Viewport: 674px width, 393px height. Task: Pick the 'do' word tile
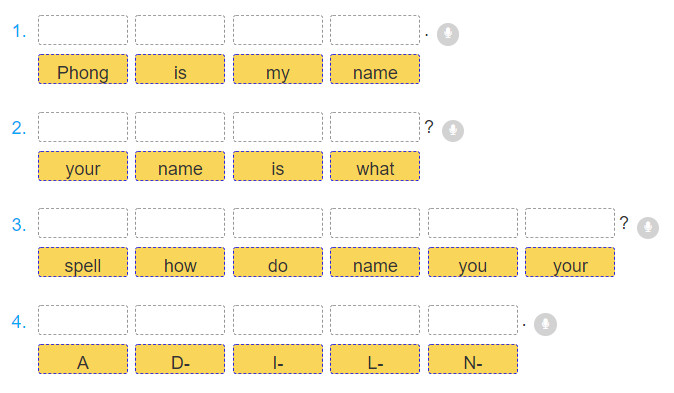(278, 262)
